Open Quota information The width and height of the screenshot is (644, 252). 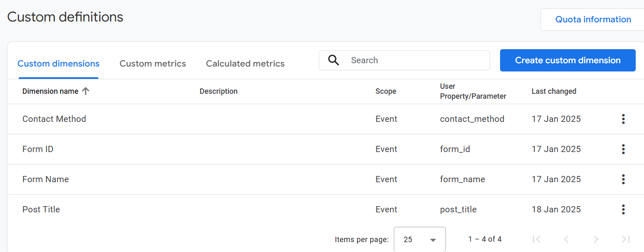[593, 19]
